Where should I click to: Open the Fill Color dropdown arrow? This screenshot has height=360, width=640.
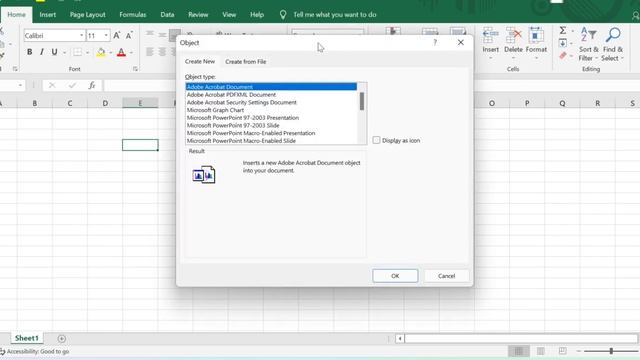pos(111,53)
